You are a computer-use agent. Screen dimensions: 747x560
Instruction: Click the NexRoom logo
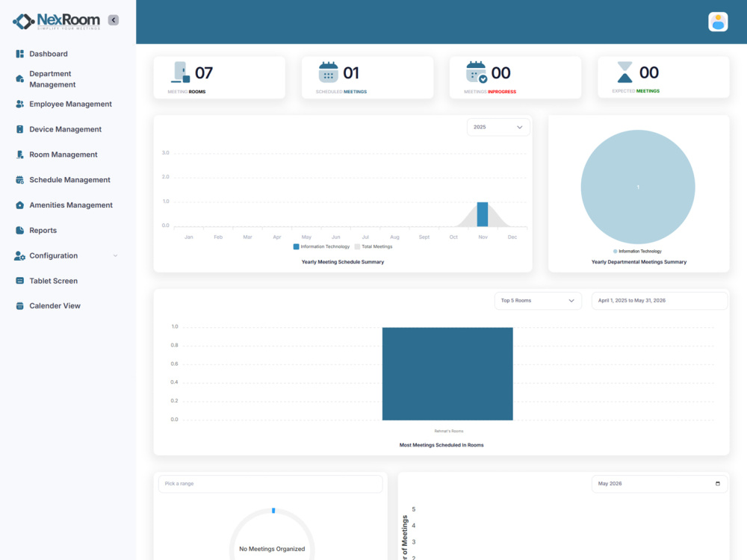pos(56,21)
